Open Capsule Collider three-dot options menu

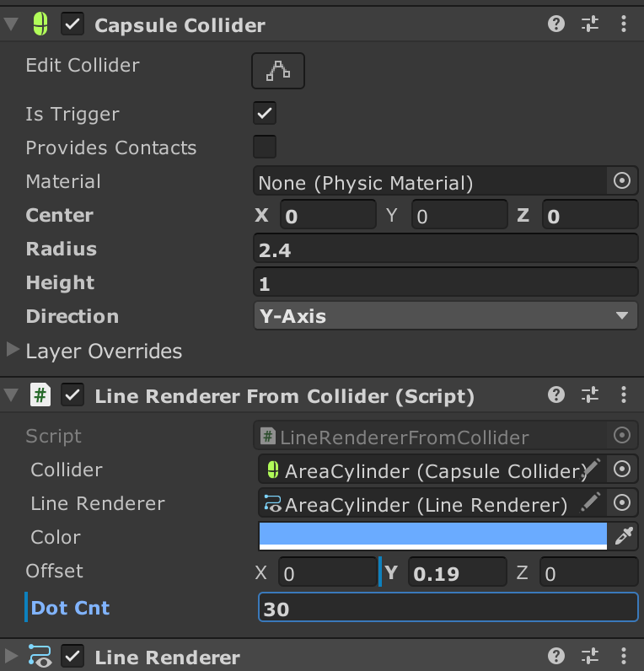tap(624, 24)
